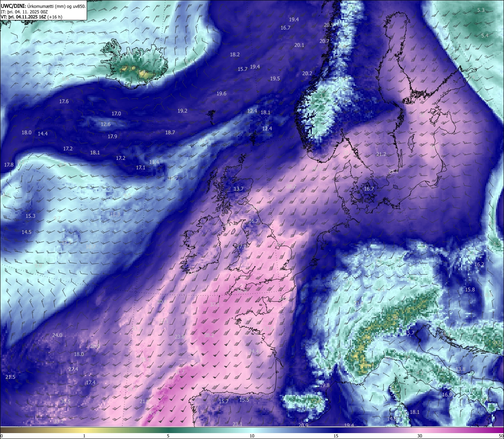Click the 5.4 value label
504x439 pixels.
[485, 35]
